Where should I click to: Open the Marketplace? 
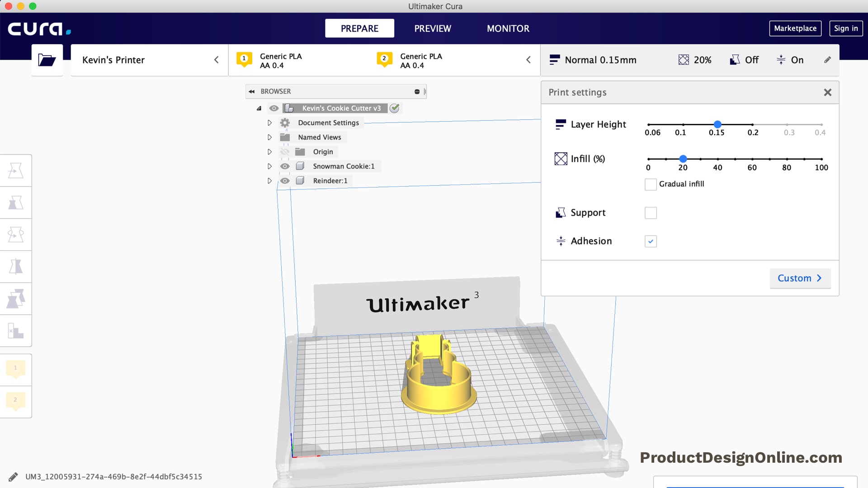coord(795,28)
